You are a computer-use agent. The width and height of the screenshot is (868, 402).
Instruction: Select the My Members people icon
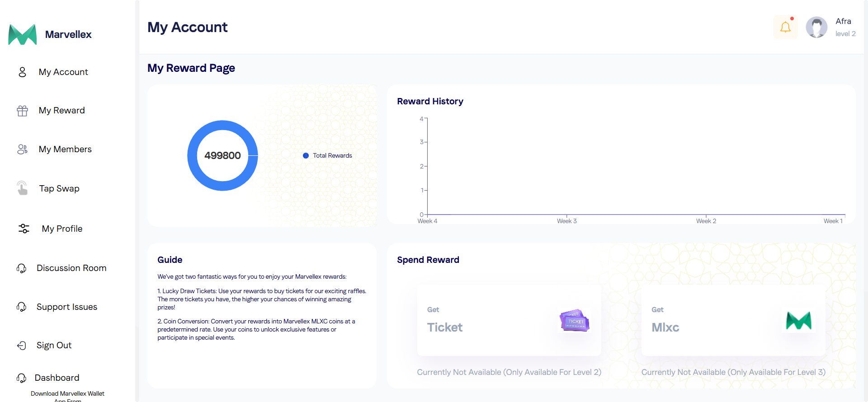point(22,150)
